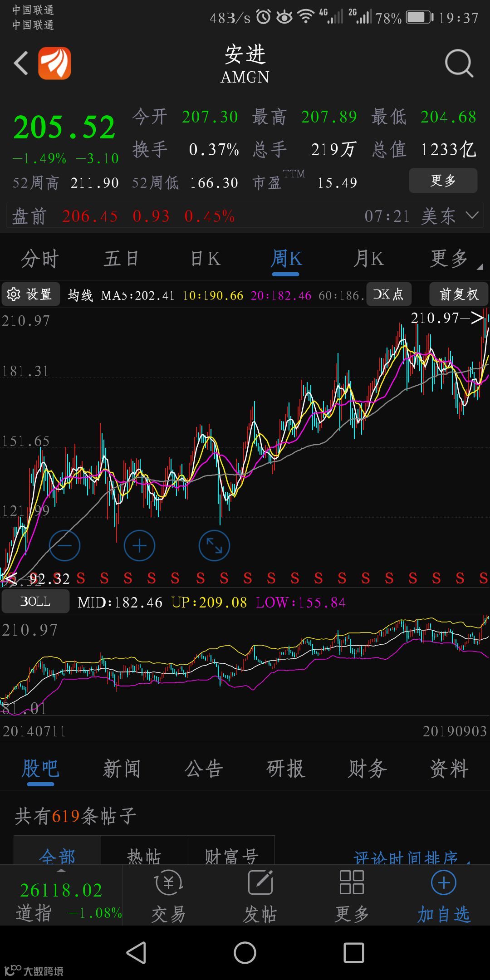This screenshot has width=490, height=980.
Task: Tap the MA5:202.41 moving average label
Action: (x=137, y=296)
